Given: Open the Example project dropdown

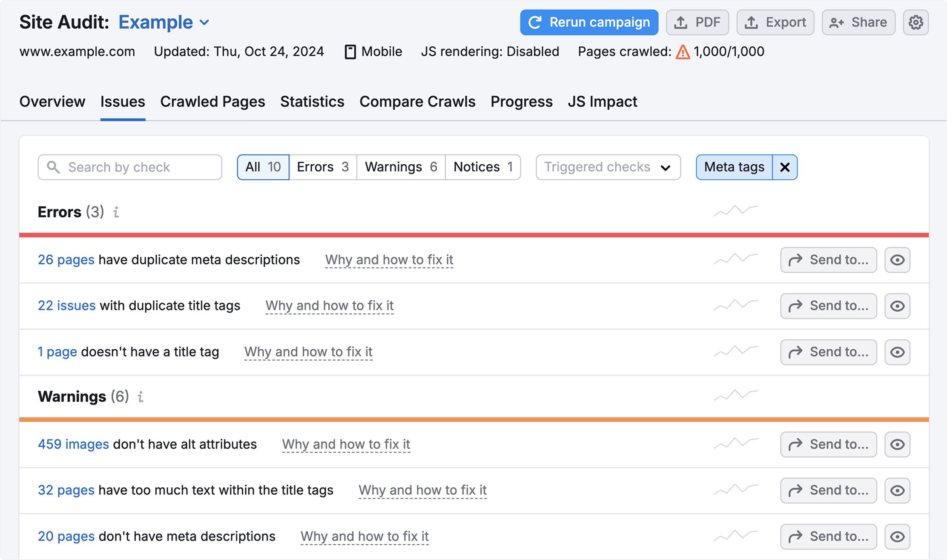Looking at the screenshot, I should point(164,22).
